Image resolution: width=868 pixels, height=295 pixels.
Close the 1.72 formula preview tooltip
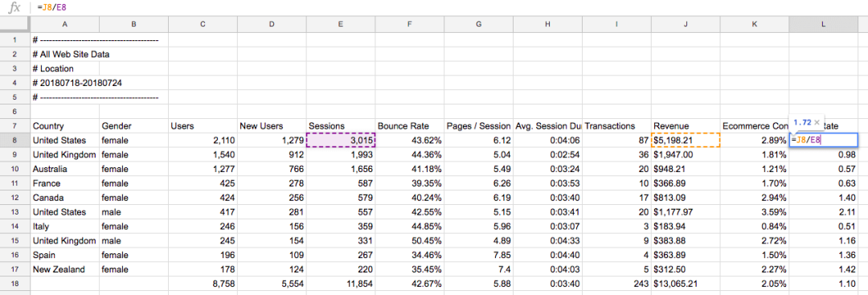click(817, 121)
